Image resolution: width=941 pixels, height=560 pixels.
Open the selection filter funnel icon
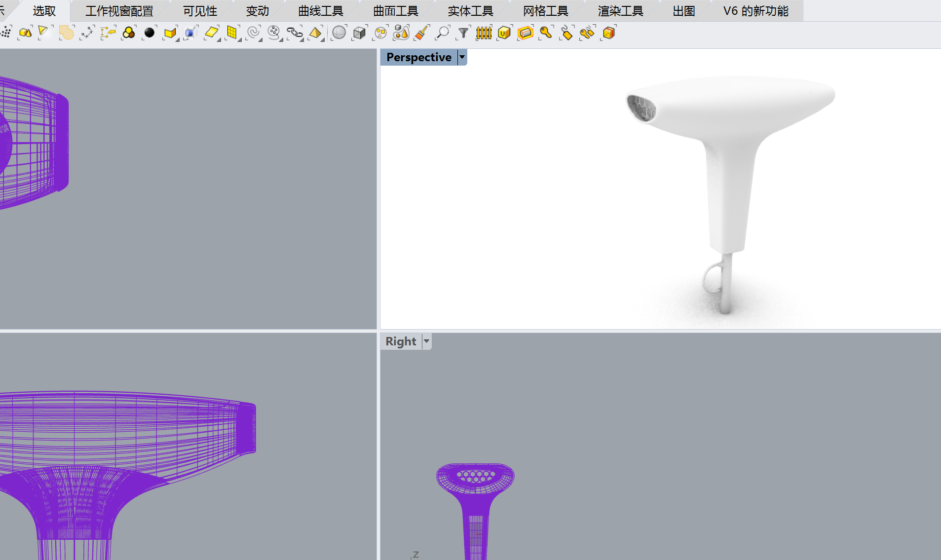pos(463,33)
